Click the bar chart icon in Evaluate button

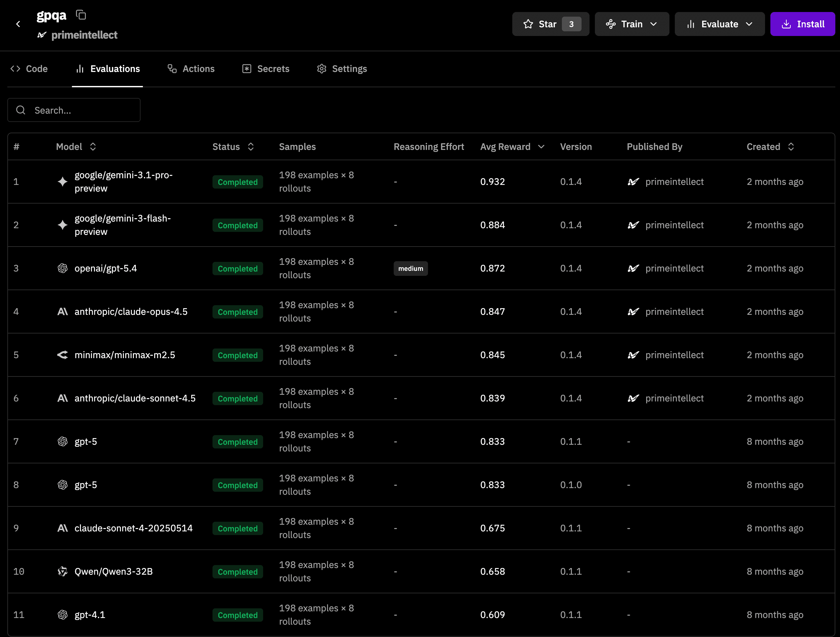pyautogui.click(x=691, y=24)
